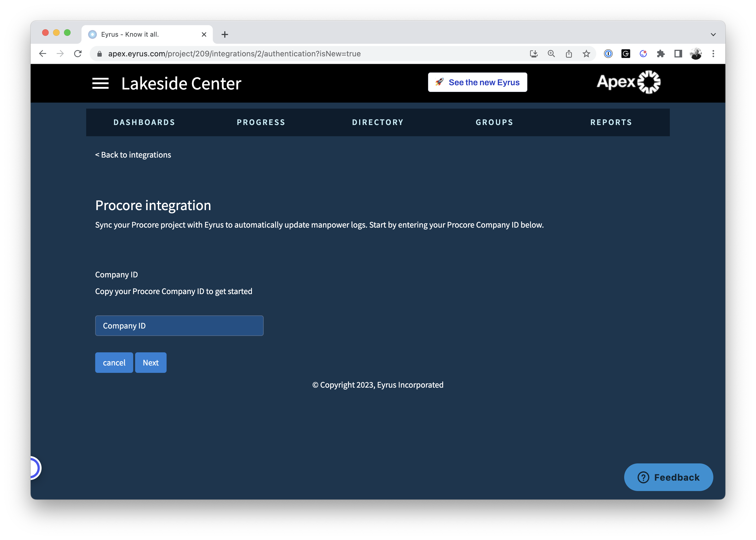Go to Dashboards
The height and width of the screenshot is (540, 756).
click(144, 122)
